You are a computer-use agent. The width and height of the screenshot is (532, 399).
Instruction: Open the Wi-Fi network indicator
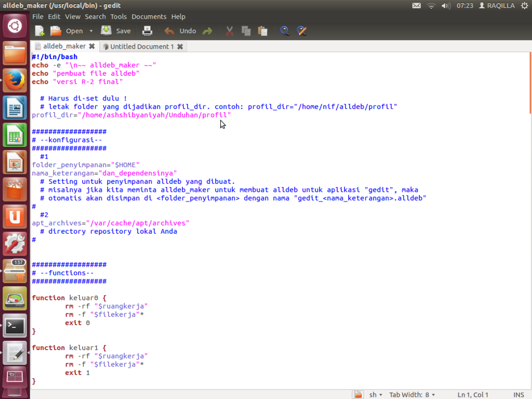pyautogui.click(x=431, y=6)
